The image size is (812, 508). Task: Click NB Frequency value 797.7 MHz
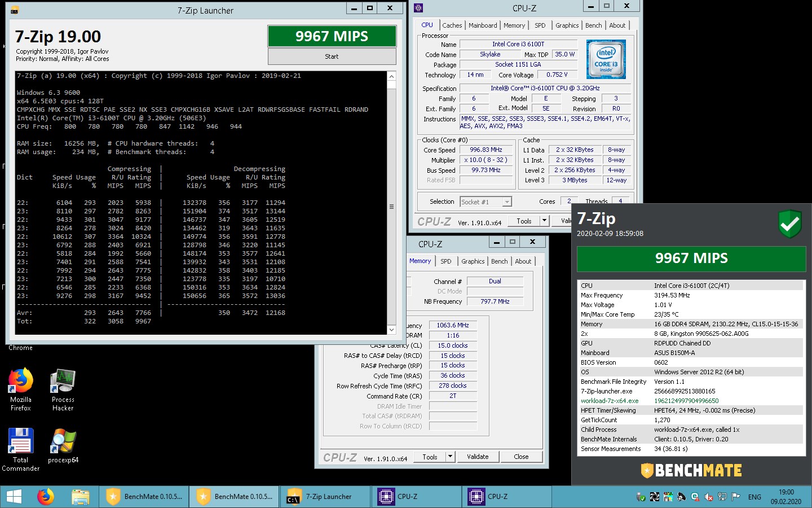[x=495, y=301]
